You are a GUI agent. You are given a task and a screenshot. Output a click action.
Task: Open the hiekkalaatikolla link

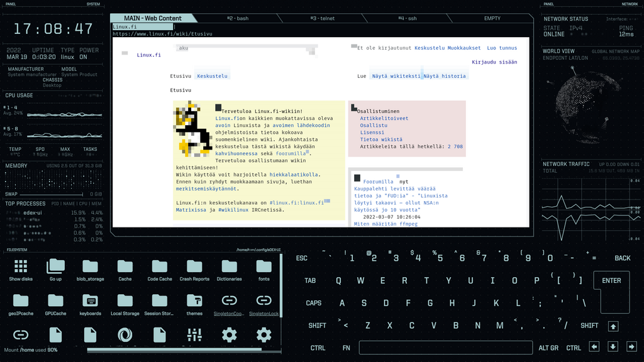294,174
